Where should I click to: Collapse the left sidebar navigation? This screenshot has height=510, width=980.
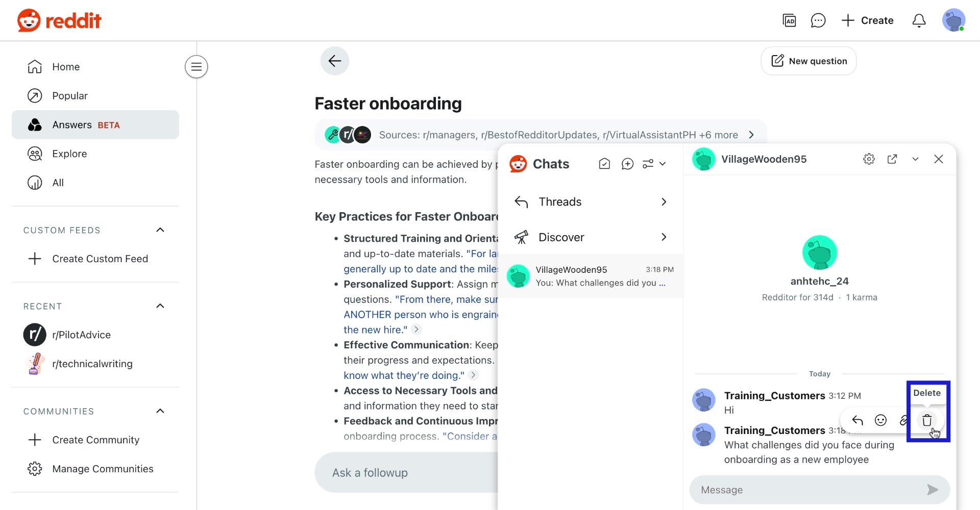click(197, 67)
